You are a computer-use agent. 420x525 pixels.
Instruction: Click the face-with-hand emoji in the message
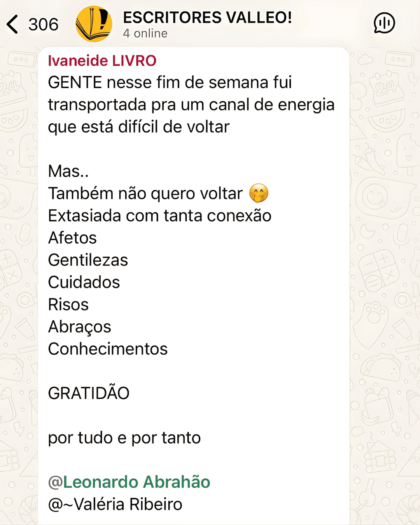(x=260, y=193)
